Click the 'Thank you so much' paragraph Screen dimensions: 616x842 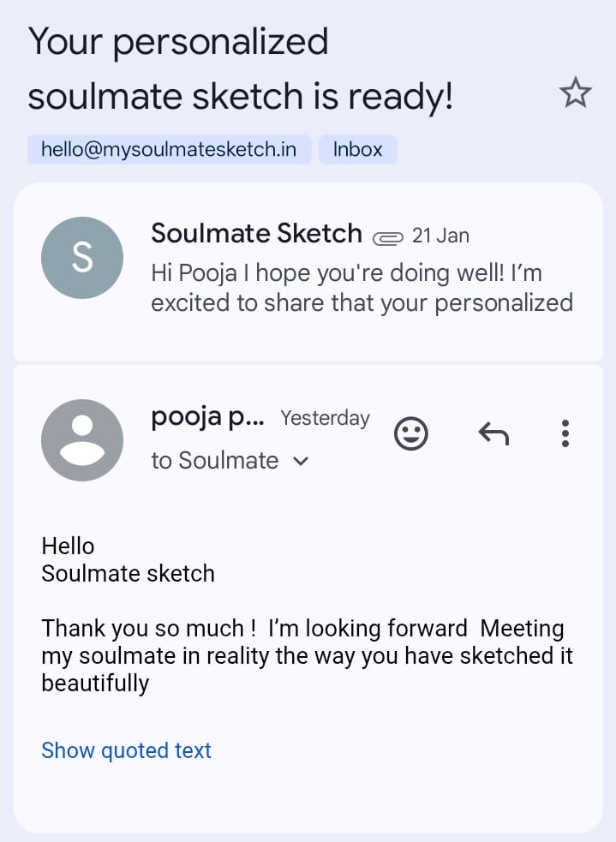[x=306, y=655]
